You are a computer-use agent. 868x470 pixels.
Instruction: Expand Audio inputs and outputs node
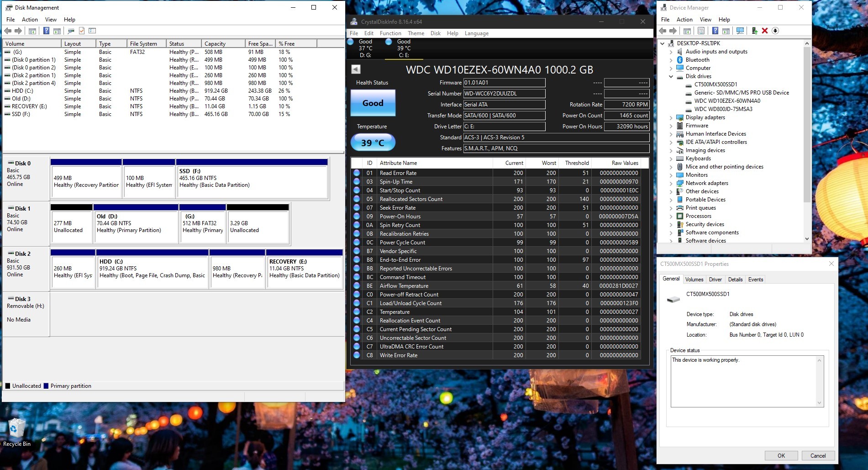click(x=671, y=52)
